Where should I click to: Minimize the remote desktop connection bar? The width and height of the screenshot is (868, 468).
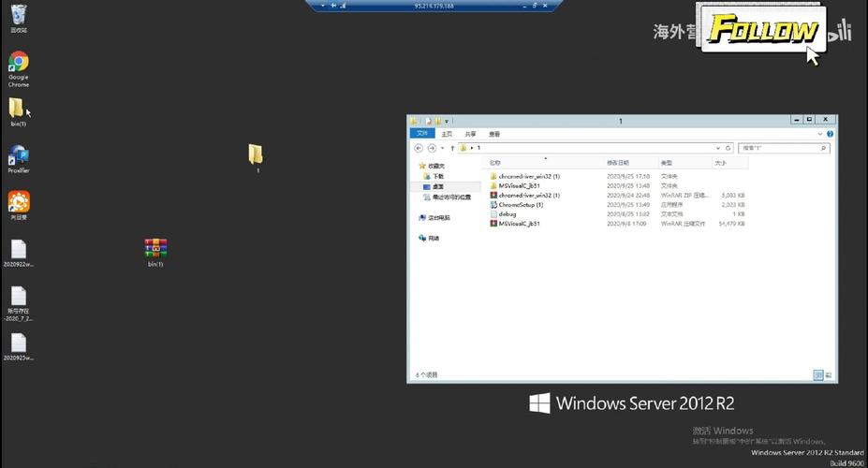(x=524, y=6)
